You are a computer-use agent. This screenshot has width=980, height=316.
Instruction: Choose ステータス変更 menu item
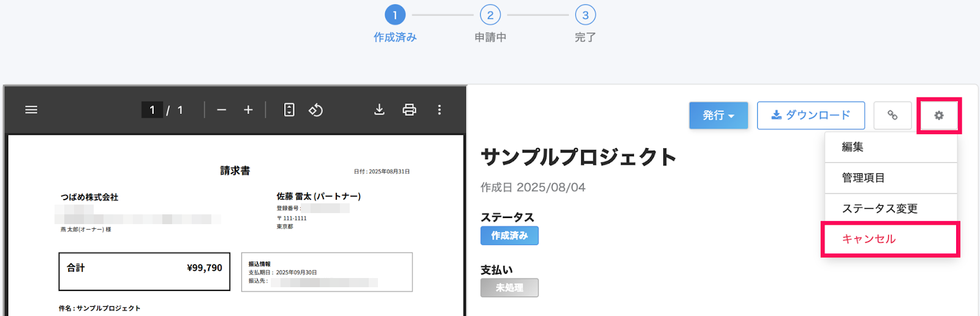click(x=891, y=209)
